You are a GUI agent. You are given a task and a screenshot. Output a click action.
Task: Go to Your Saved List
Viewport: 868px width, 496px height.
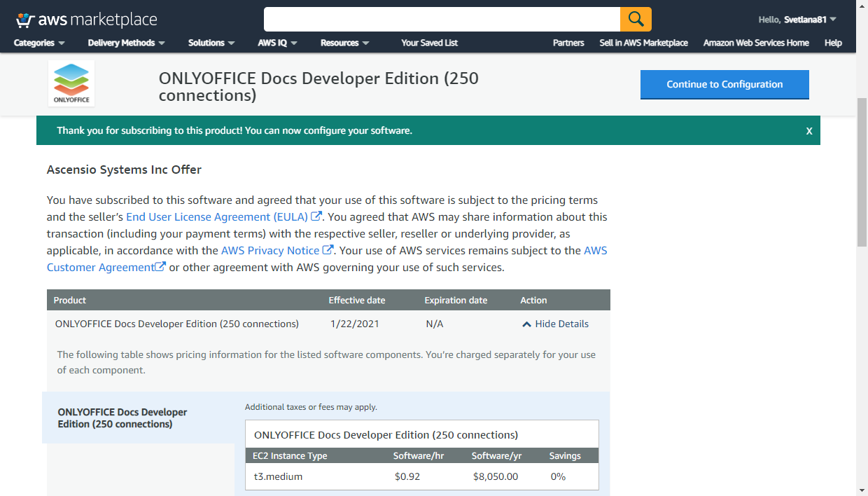tap(429, 43)
